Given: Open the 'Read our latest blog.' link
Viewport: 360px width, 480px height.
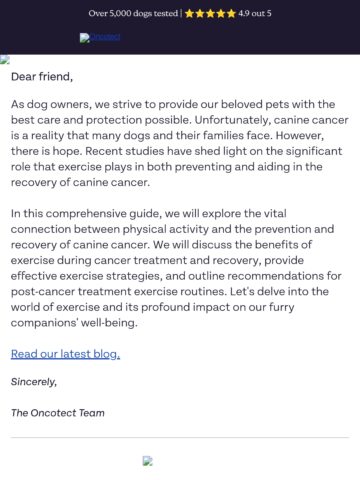Looking at the screenshot, I should point(65,354).
